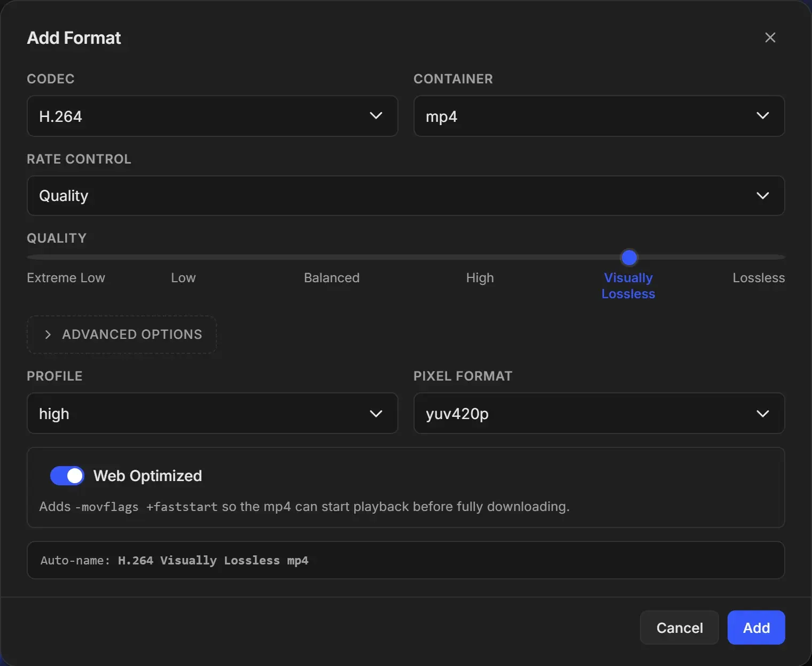
Task: Open the Container dropdown showing mp4
Action: pyautogui.click(x=599, y=116)
